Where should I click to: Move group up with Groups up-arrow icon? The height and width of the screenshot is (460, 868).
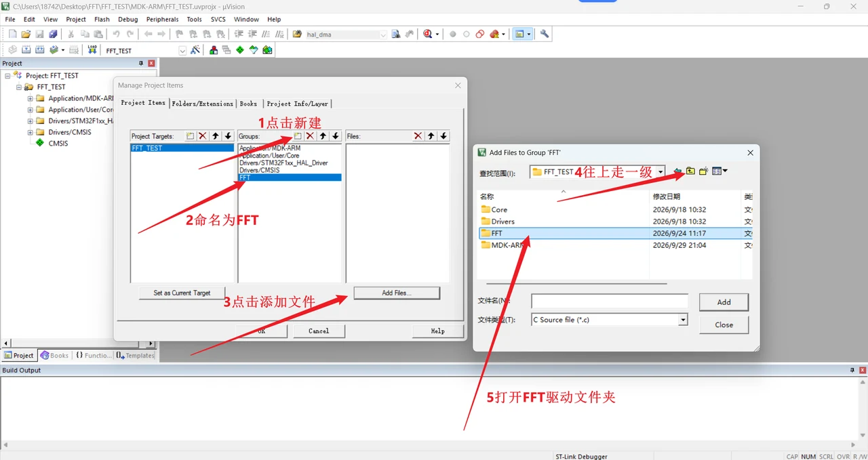pyautogui.click(x=323, y=136)
